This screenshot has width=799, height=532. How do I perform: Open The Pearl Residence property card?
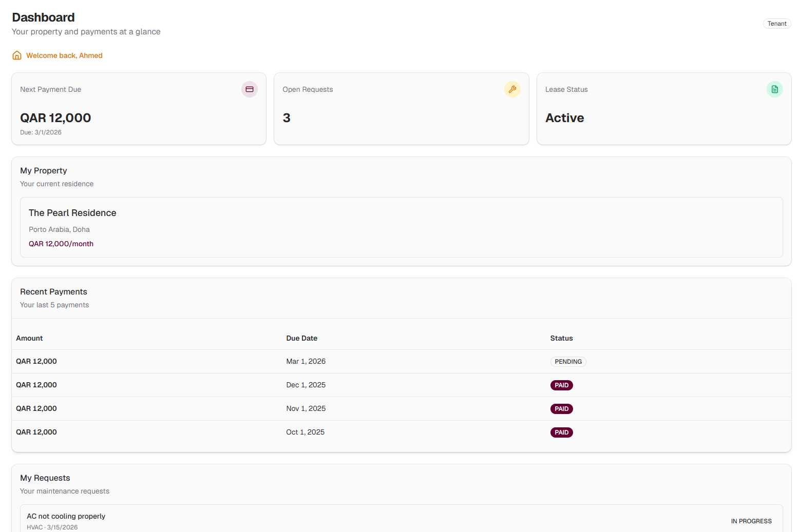tap(72, 212)
